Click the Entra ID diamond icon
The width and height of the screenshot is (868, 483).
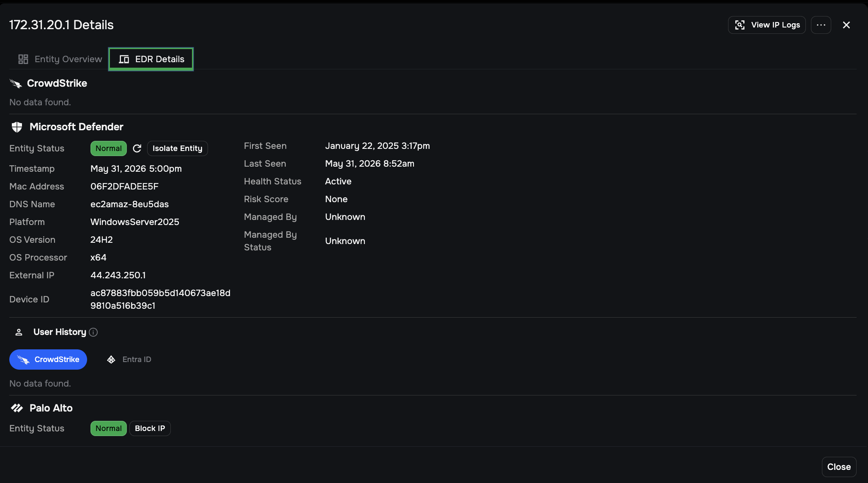coord(111,360)
